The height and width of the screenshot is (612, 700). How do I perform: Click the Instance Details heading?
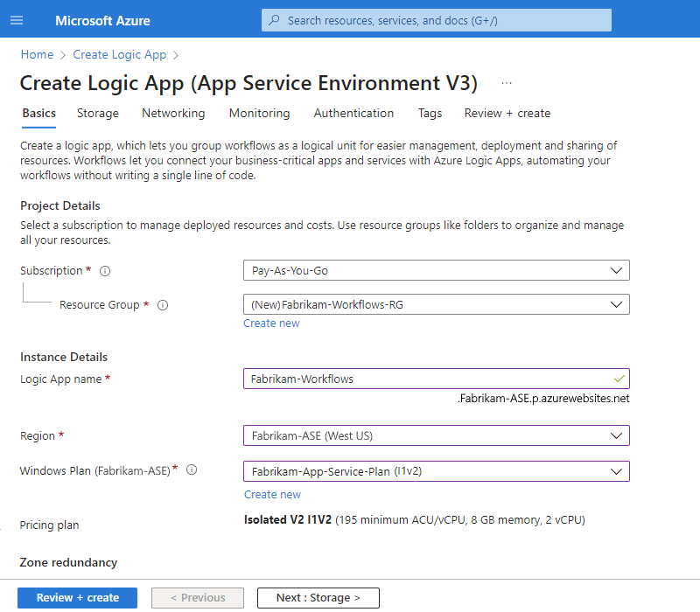(x=64, y=358)
